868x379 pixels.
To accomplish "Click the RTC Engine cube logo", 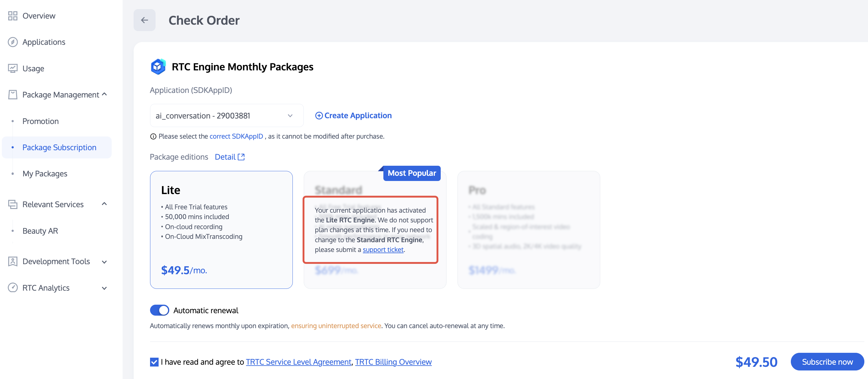I will (158, 67).
